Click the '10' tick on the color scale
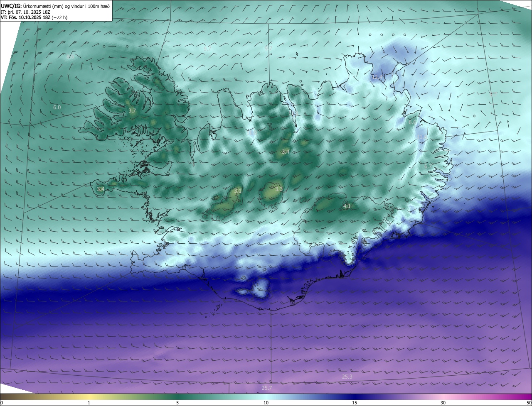Image resolution: width=532 pixels, height=406 pixels. pyautogui.click(x=266, y=403)
